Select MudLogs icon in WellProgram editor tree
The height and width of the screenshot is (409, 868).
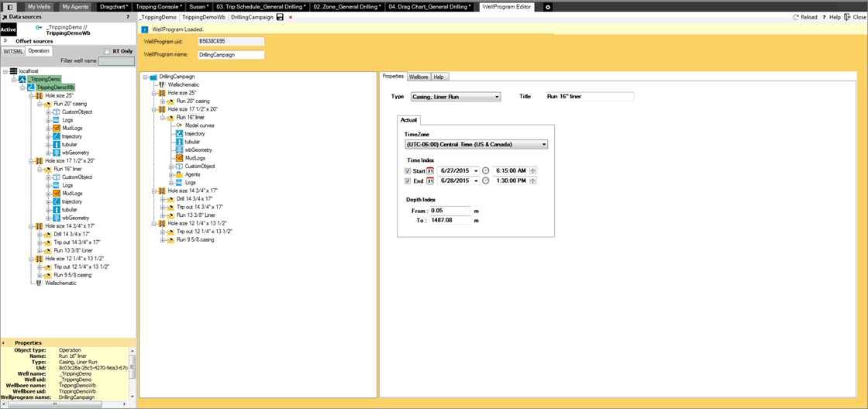coord(180,158)
